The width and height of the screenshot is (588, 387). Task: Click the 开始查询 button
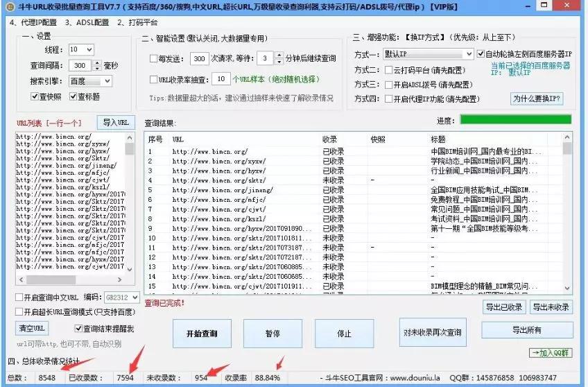coord(201,333)
